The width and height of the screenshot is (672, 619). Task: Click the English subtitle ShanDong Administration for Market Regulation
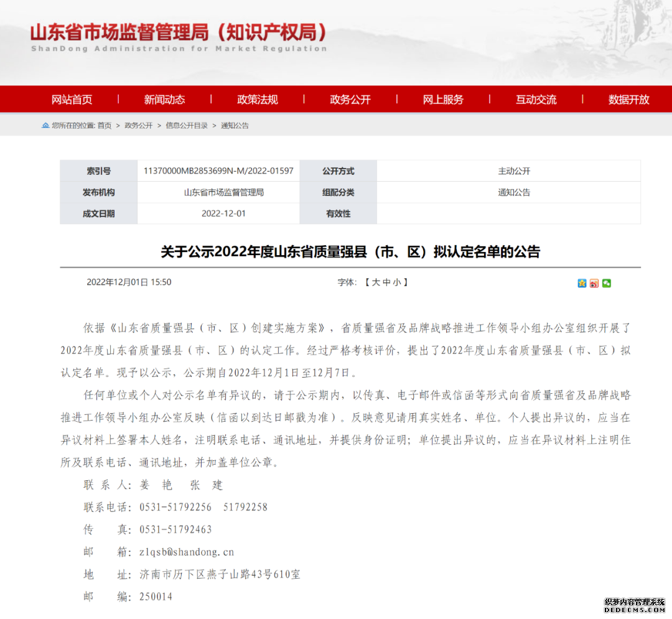coord(179,49)
